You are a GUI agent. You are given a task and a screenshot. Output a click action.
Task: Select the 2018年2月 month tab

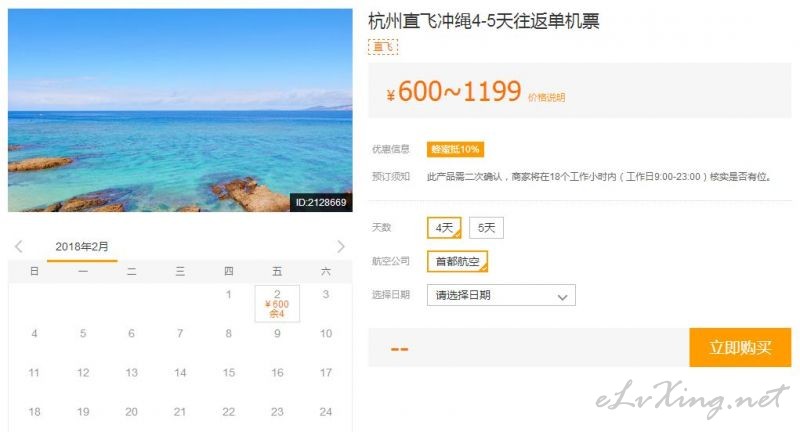pyautogui.click(x=82, y=247)
